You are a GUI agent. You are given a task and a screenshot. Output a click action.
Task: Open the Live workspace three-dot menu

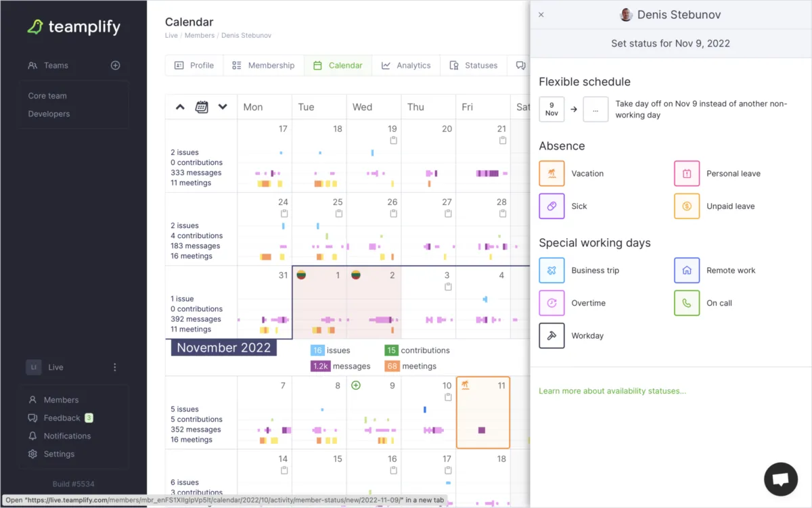pos(114,367)
